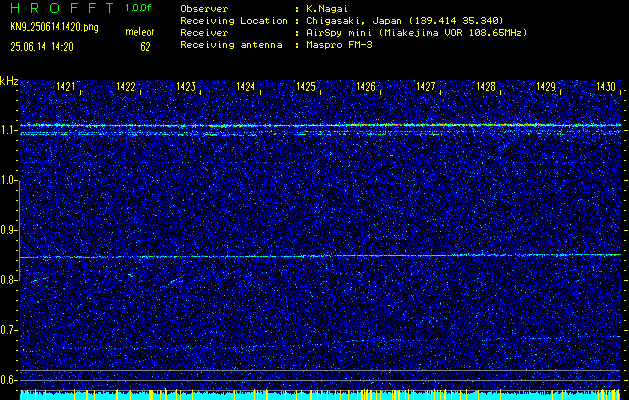Click Maspro FM-3 antenna text
The image size is (629, 400).
339,45
